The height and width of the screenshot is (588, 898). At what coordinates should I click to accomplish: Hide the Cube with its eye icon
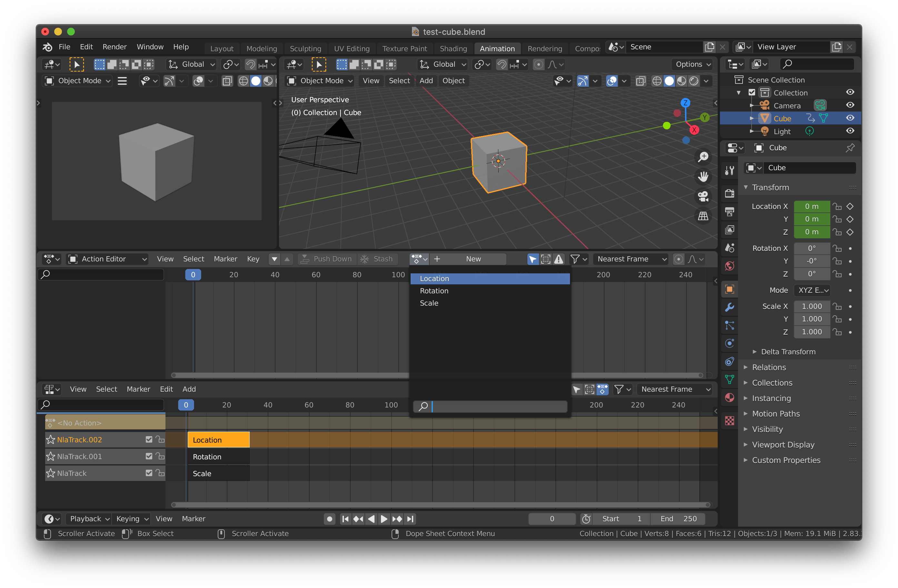[850, 118]
